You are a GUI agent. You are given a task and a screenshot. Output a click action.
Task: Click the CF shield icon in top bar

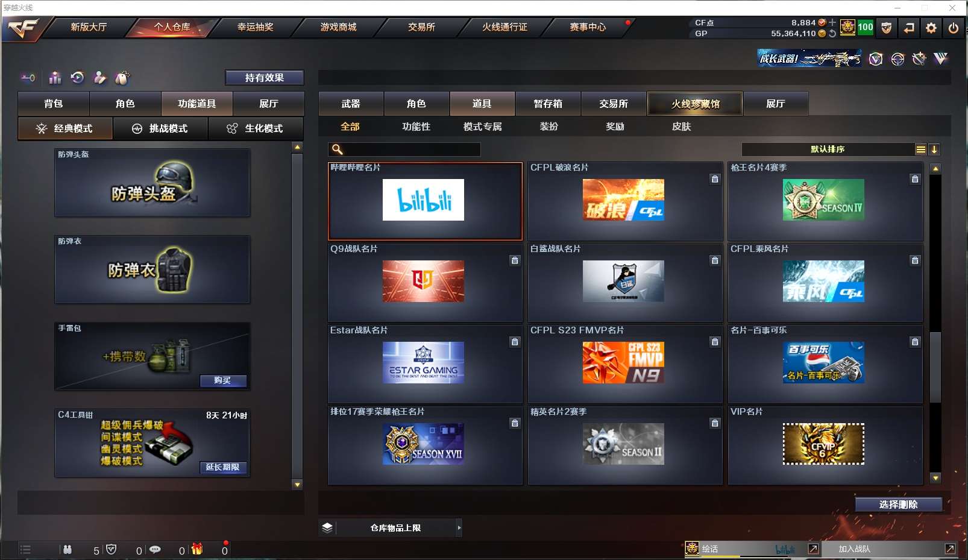tap(886, 28)
